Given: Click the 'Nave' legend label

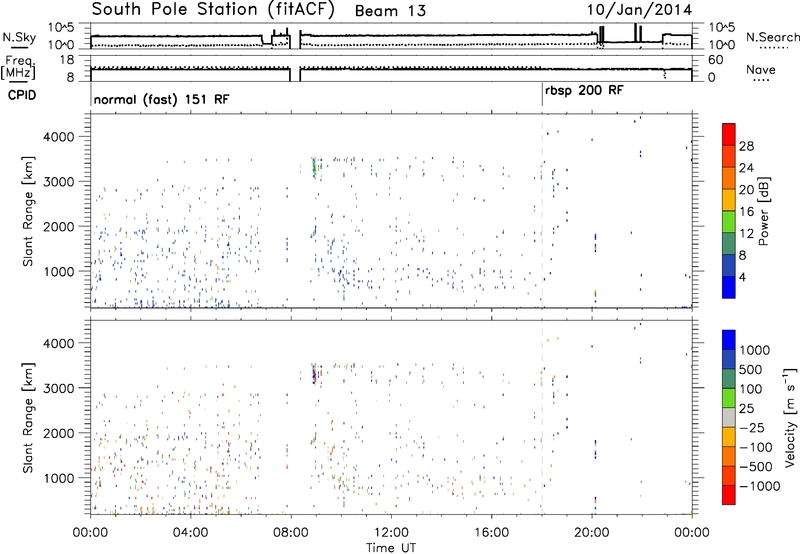Looking at the screenshot, I should [x=761, y=70].
